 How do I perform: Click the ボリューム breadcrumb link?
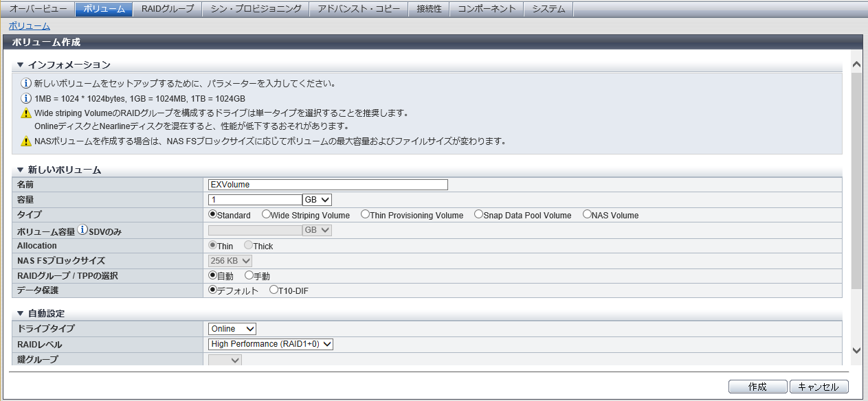pyautogui.click(x=29, y=26)
